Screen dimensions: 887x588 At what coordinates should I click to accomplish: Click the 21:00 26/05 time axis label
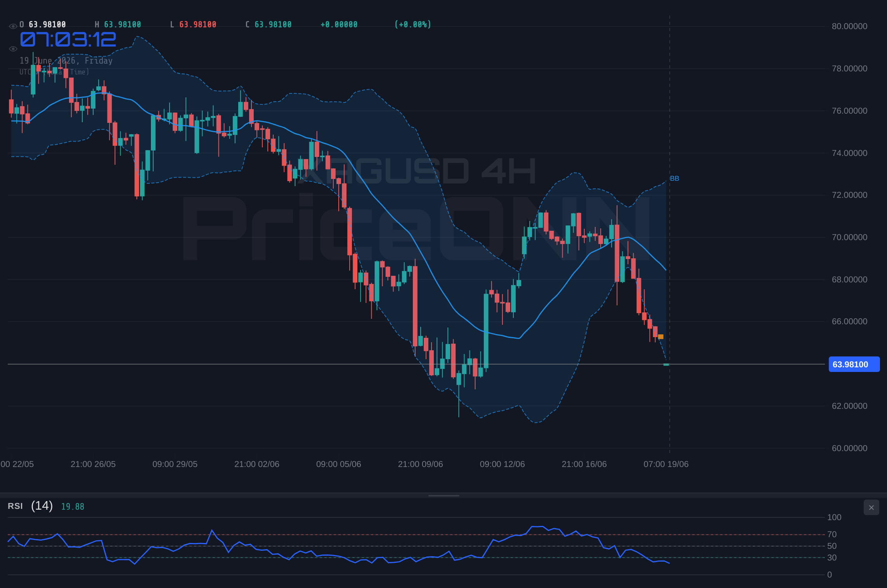click(x=93, y=464)
